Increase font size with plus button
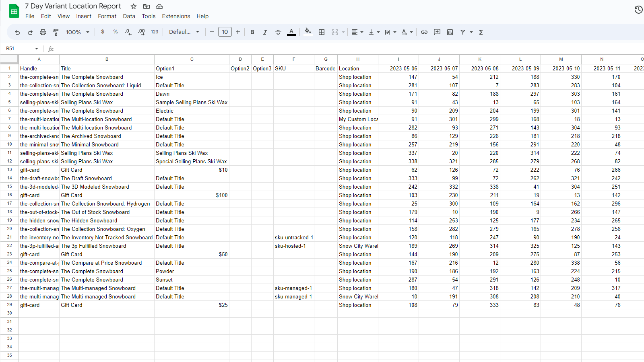The image size is (644, 362). 238,32
